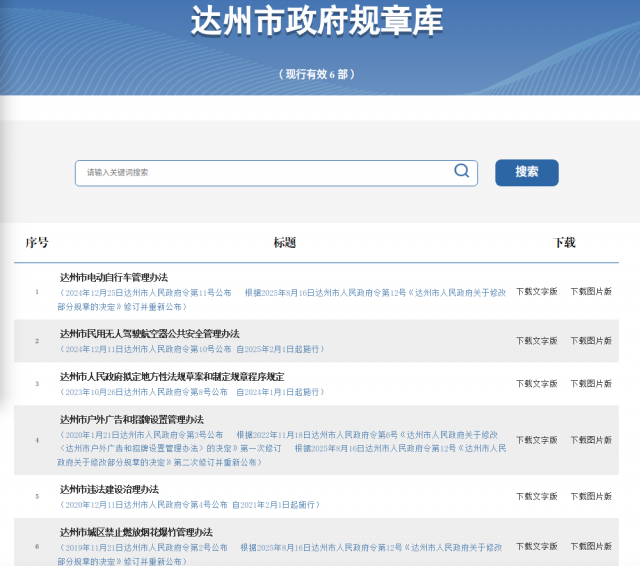Open 达州市违法建设治理办法 regulation
The height and width of the screenshot is (566, 640).
(x=110, y=490)
